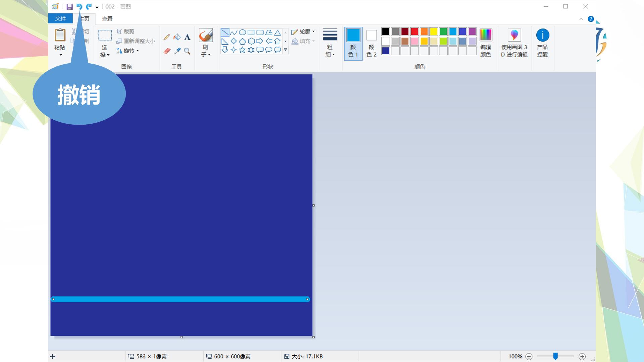Click the Redo arrow in title bar
The height and width of the screenshot is (362, 644).
pyautogui.click(x=89, y=6)
